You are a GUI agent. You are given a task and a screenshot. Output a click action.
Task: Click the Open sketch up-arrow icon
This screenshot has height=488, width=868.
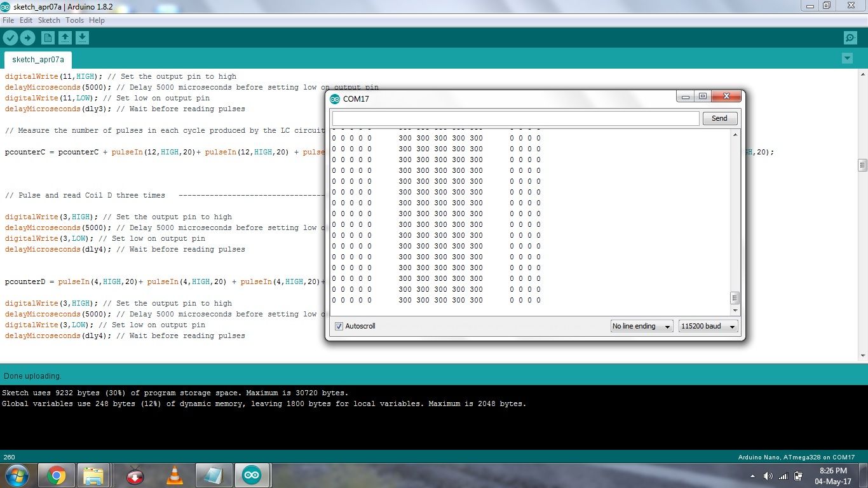[65, 38]
